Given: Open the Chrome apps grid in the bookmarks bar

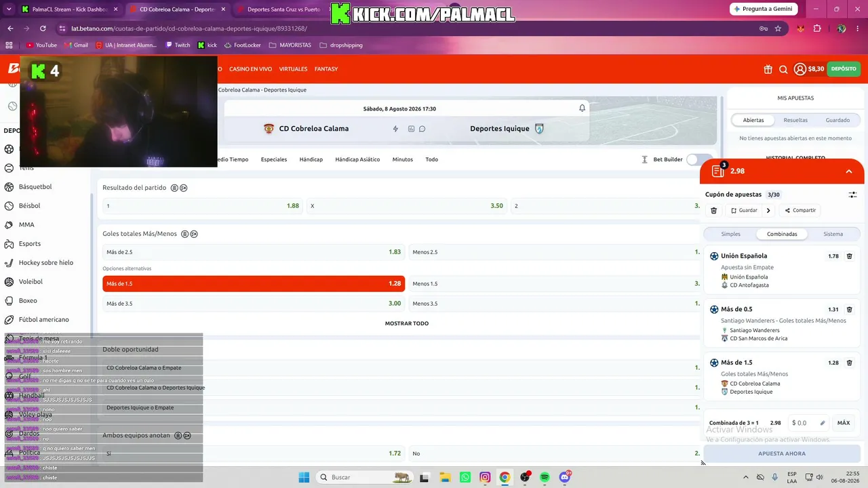Looking at the screenshot, I should pyautogui.click(x=9, y=45).
